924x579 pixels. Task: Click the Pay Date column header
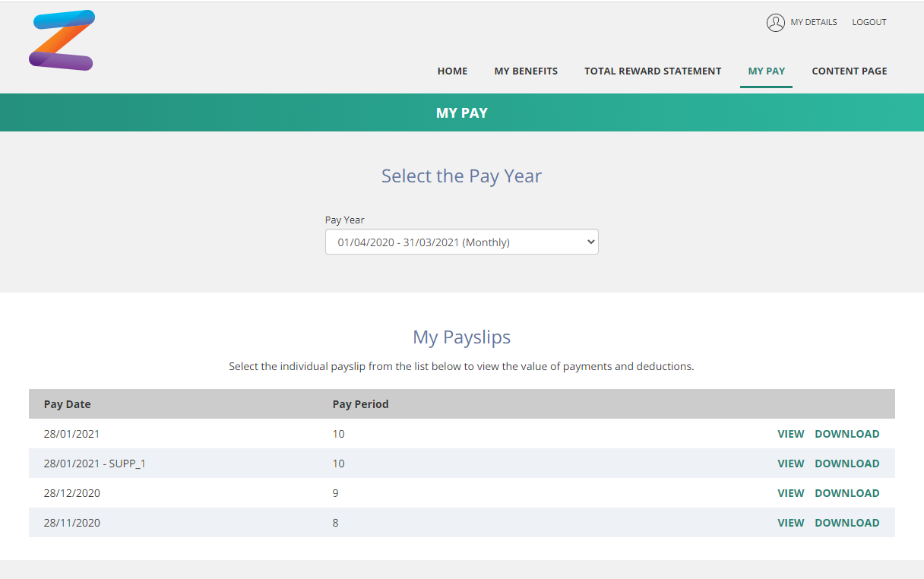pos(68,404)
